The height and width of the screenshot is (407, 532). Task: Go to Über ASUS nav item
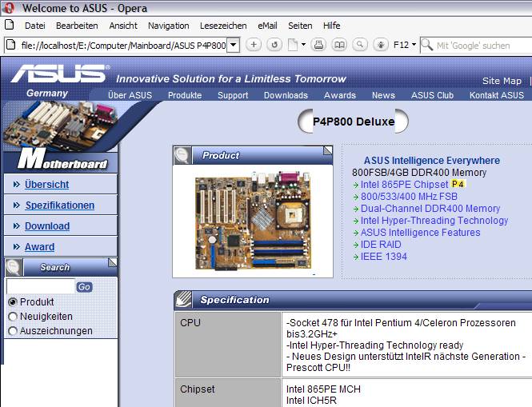(x=130, y=95)
